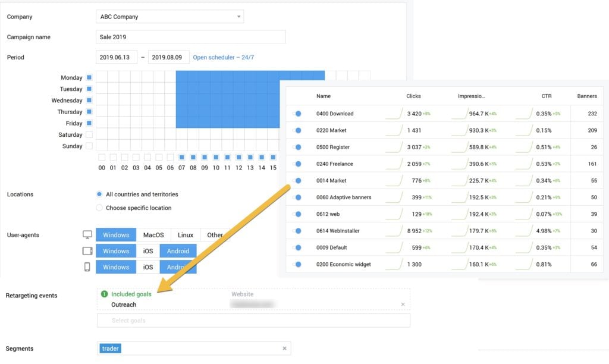Enable the hour 03 checkbox

click(x=136, y=158)
